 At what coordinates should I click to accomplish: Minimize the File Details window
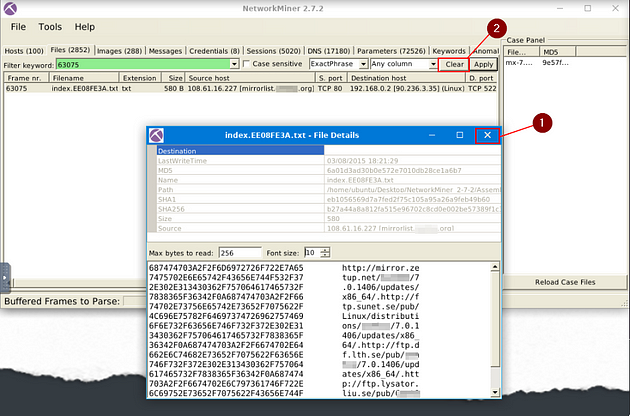pos(432,135)
